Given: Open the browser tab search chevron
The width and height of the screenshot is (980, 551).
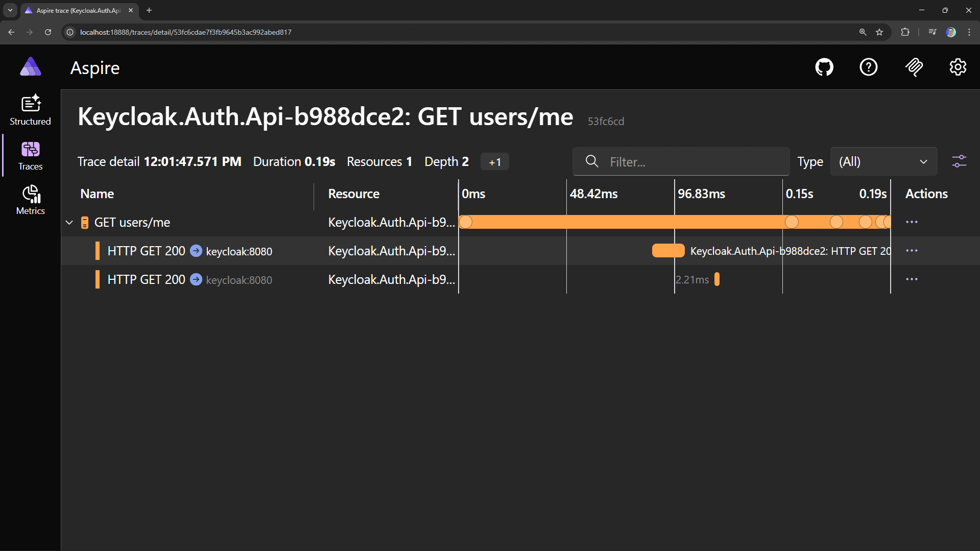Looking at the screenshot, I should pyautogui.click(x=10, y=10).
